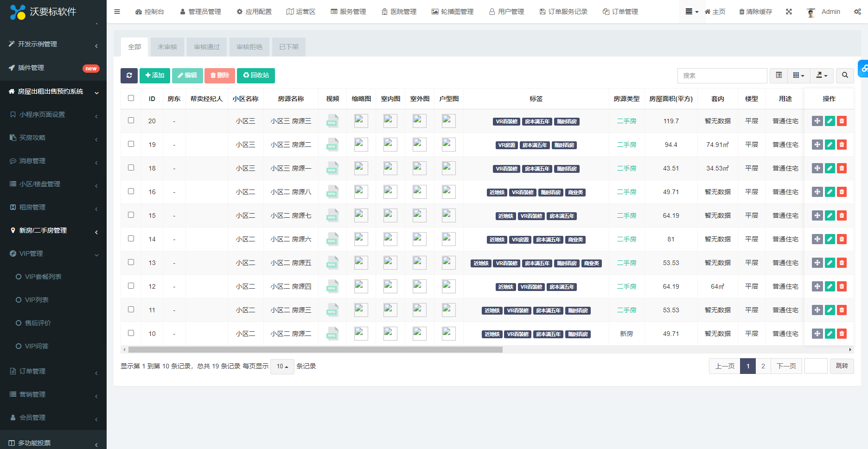Toggle fullscreen with the expand icon
This screenshot has height=449, width=868.
(x=789, y=12)
